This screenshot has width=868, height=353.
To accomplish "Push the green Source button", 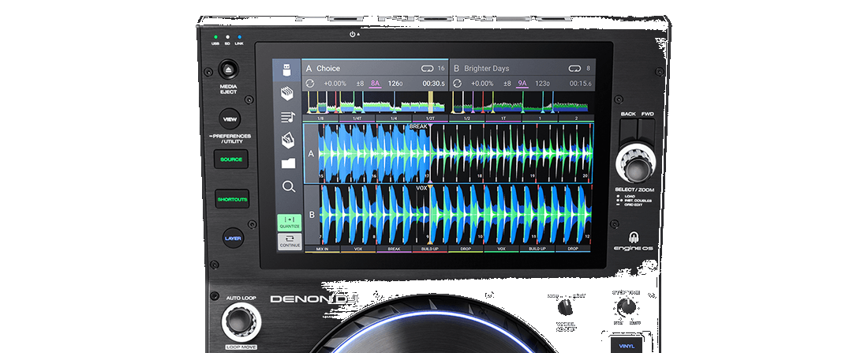I will [231, 159].
